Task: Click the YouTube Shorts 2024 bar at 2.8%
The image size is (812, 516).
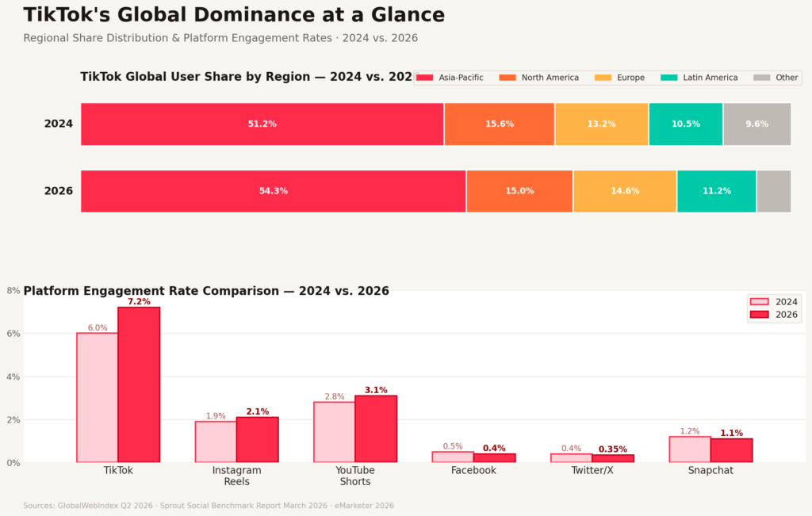Action: [335, 432]
